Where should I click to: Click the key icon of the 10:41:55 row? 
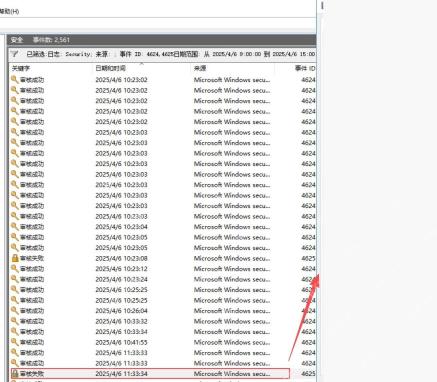[14, 342]
